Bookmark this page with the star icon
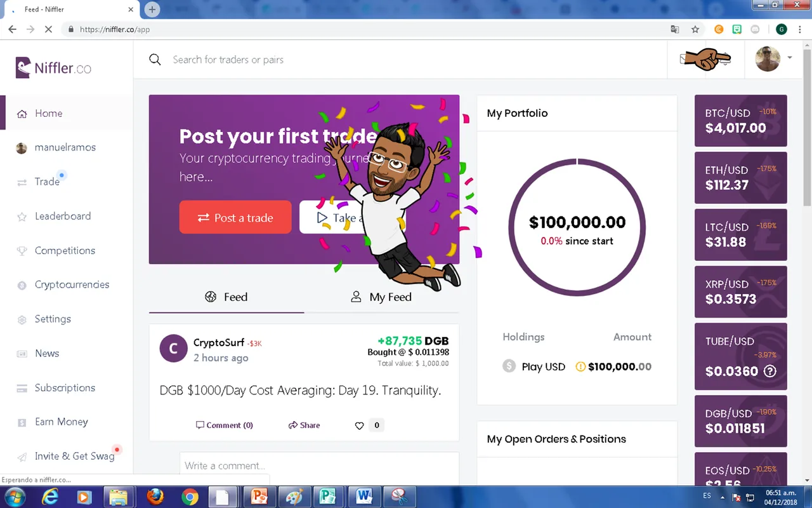Image resolution: width=812 pixels, height=508 pixels. pyautogui.click(x=695, y=29)
